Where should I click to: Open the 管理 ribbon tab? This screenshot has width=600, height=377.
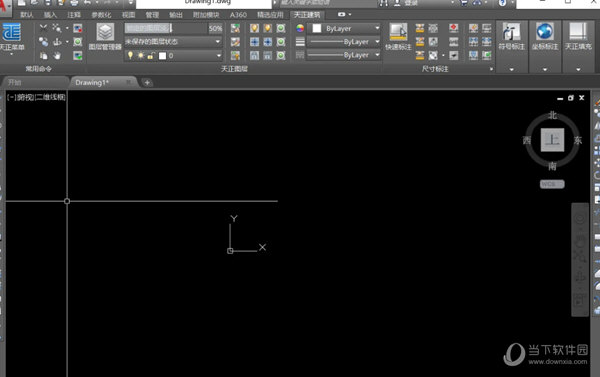(152, 15)
